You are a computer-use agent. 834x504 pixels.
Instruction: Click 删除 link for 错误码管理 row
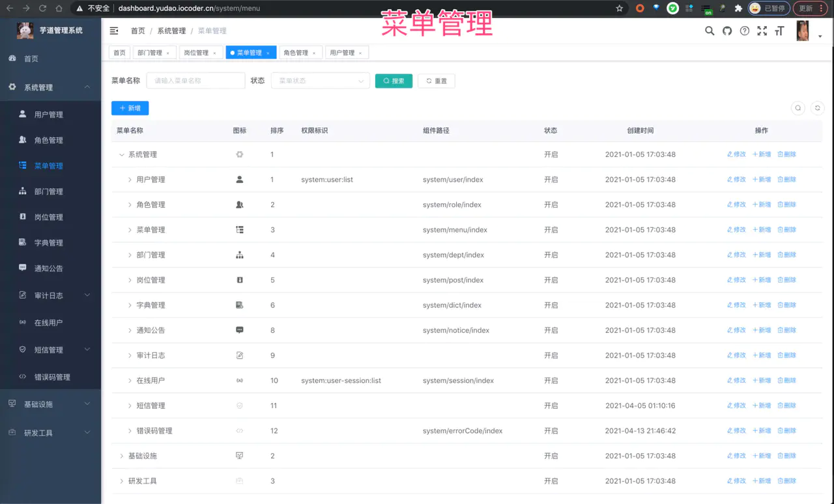coord(786,431)
